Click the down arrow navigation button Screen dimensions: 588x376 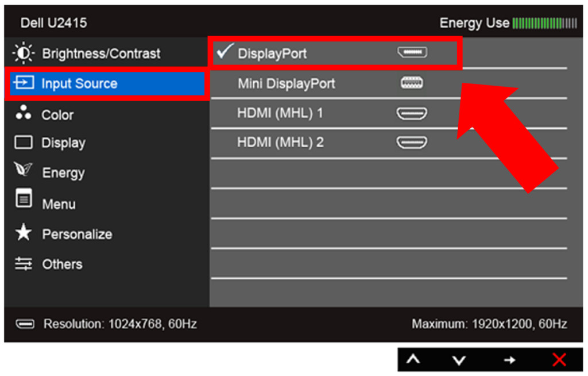coord(459,360)
